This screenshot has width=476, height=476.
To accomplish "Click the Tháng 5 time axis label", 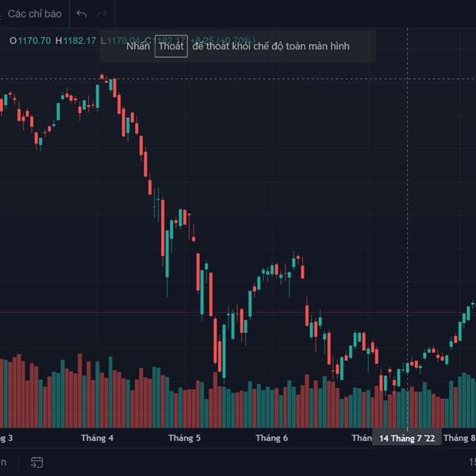I will coord(184,438).
